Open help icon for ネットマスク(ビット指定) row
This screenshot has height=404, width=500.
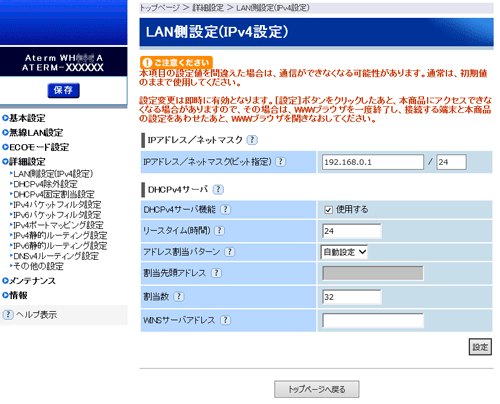tap(281, 162)
